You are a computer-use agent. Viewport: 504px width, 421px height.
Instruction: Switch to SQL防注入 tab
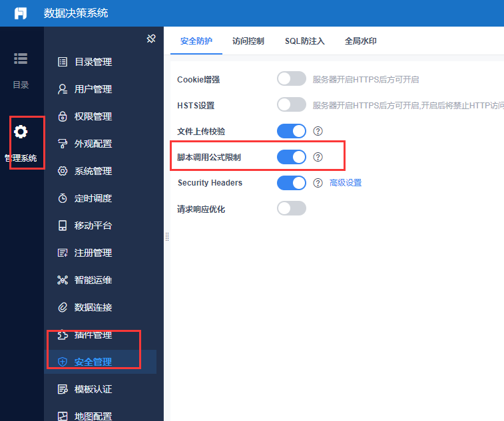pos(305,41)
